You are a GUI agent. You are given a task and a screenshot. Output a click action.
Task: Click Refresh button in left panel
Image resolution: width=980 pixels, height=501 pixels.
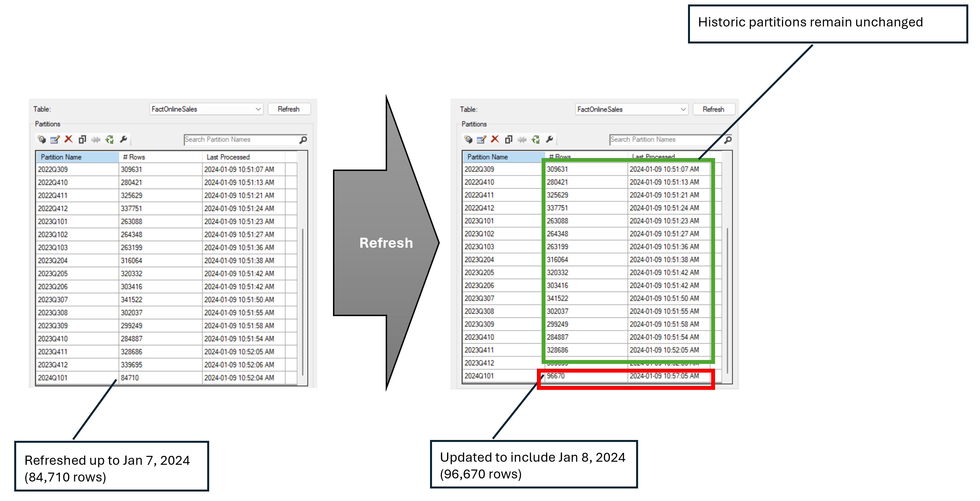[x=289, y=109]
